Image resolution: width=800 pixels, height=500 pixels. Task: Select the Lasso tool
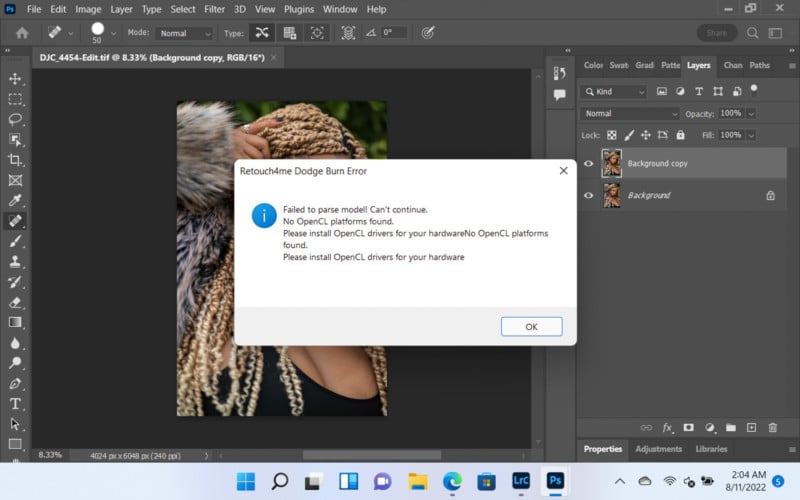(x=15, y=119)
